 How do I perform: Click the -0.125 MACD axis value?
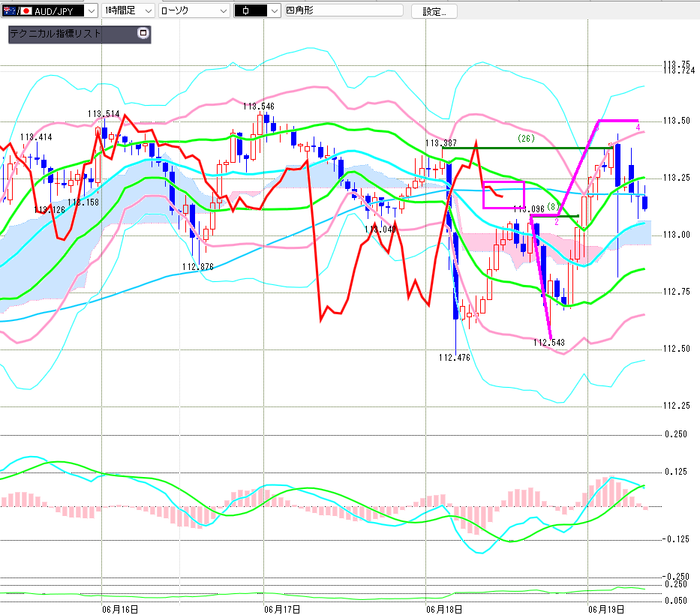(675, 538)
